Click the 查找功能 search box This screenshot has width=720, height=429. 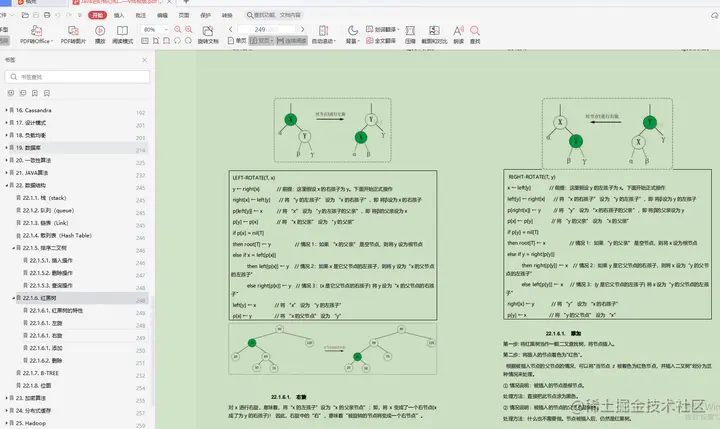(x=274, y=15)
